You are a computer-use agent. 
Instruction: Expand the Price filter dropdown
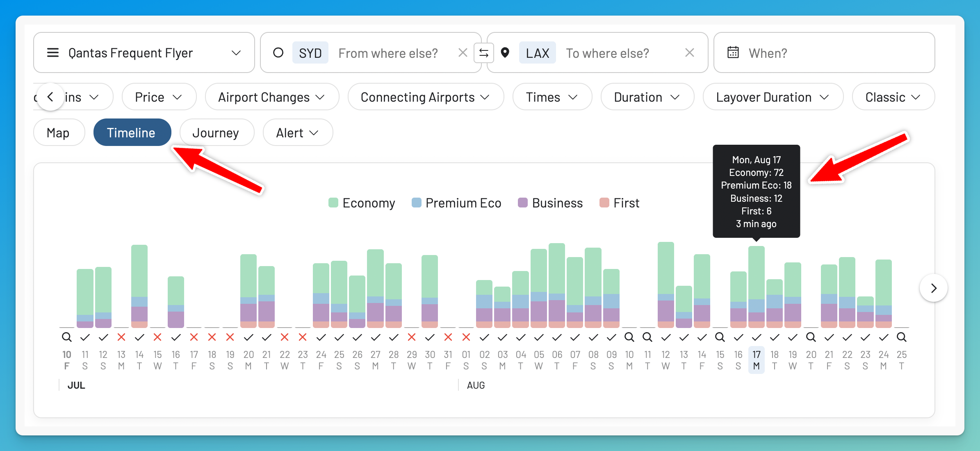[159, 97]
